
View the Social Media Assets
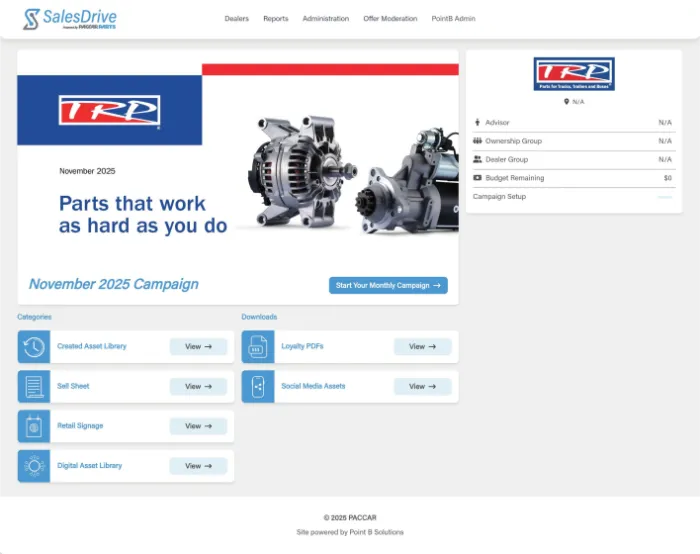tap(422, 386)
